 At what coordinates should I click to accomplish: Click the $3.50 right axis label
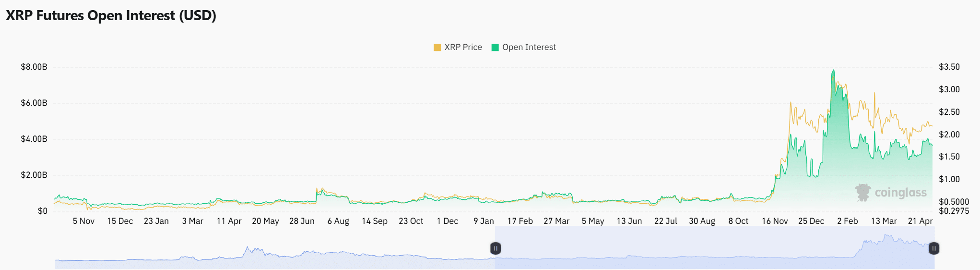(x=949, y=67)
